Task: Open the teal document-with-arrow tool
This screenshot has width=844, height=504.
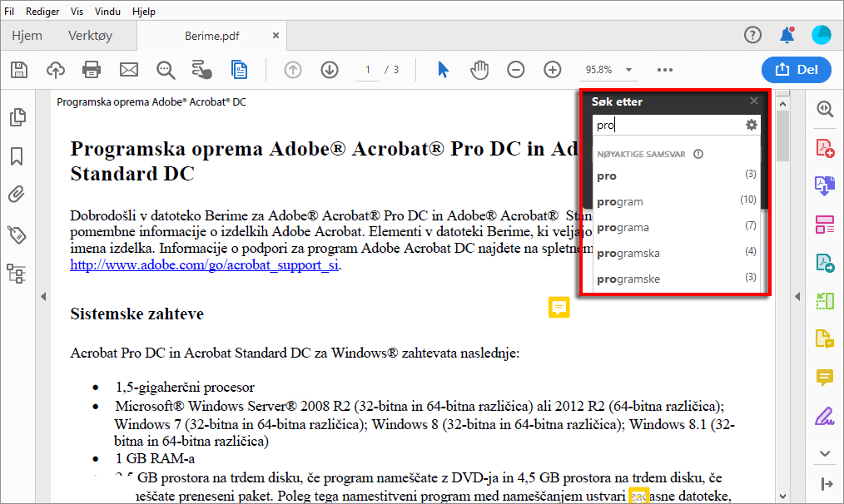Action: click(x=825, y=263)
